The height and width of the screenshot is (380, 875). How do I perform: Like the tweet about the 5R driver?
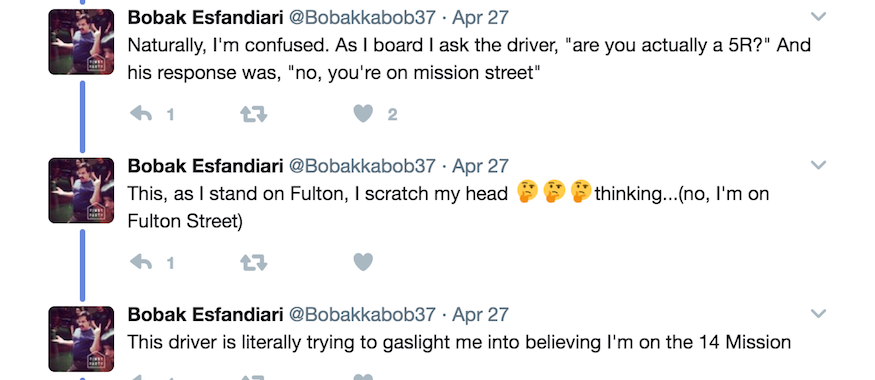[363, 114]
